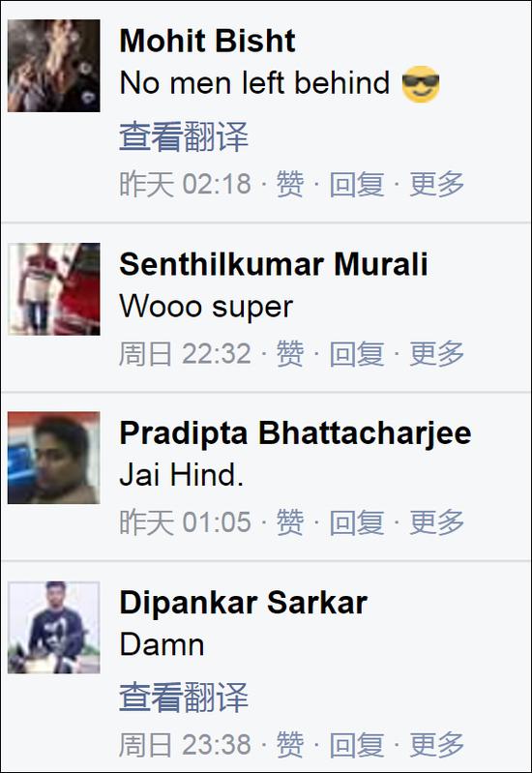Click the sunglasses emoji in Mohit's comment

click(x=421, y=84)
